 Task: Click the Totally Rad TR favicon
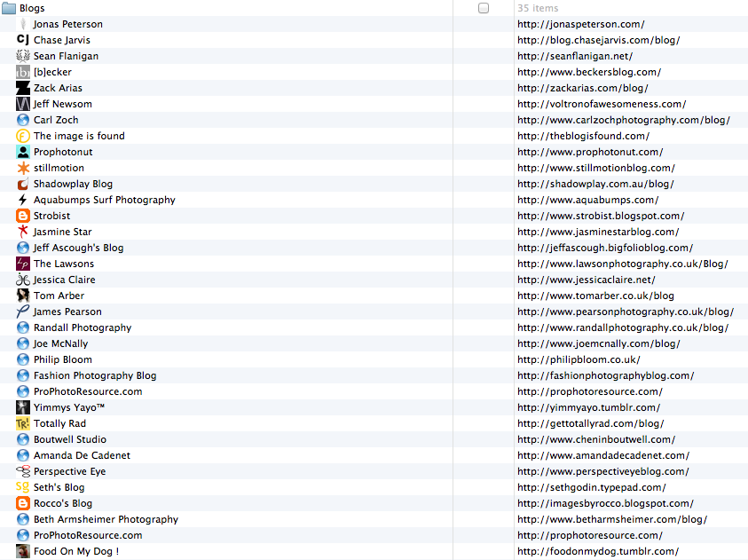tap(23, 423)
